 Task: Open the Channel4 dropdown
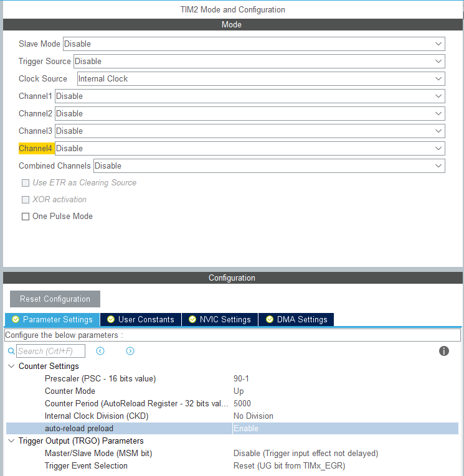[x=250, y=149]
